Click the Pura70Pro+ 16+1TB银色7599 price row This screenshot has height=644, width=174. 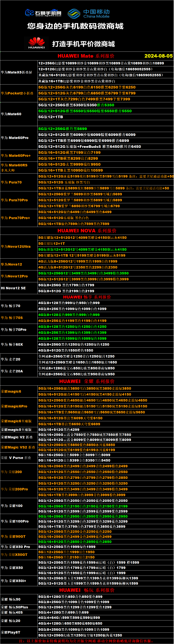click(x=105, y=224)
